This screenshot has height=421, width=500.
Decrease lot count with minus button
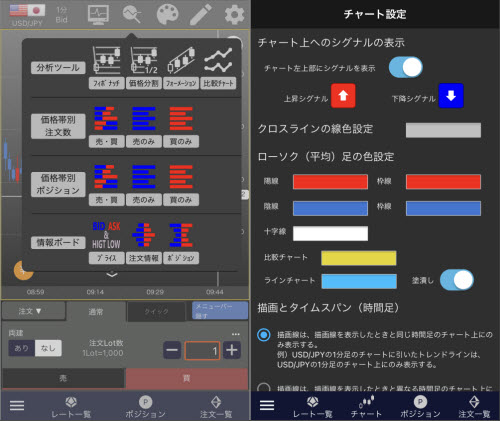[x=172, y=350]
